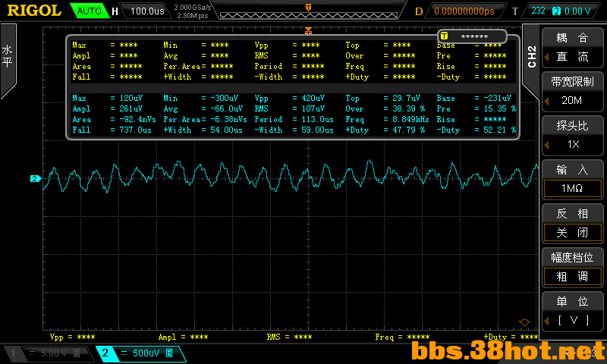Click the Pre = 15.35 % measurement
607x364 pixels.
pyautogui.click(x=476, y=108)
